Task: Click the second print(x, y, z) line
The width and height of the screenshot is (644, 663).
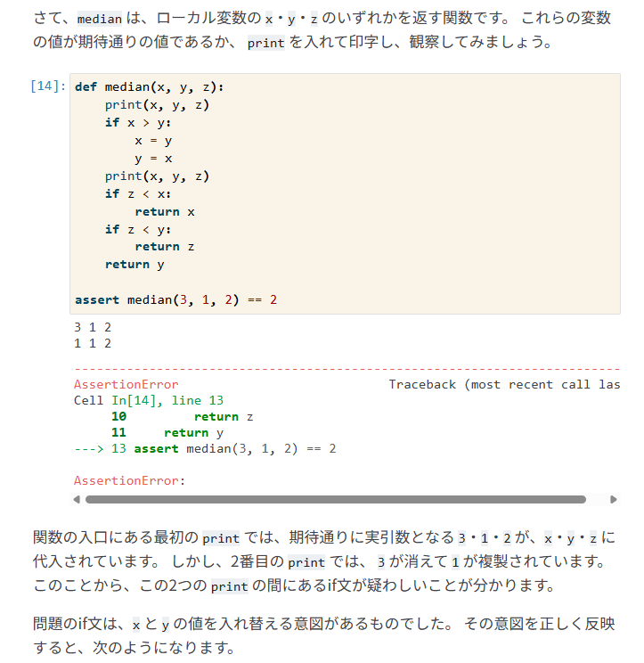Action: coord(157,176)
